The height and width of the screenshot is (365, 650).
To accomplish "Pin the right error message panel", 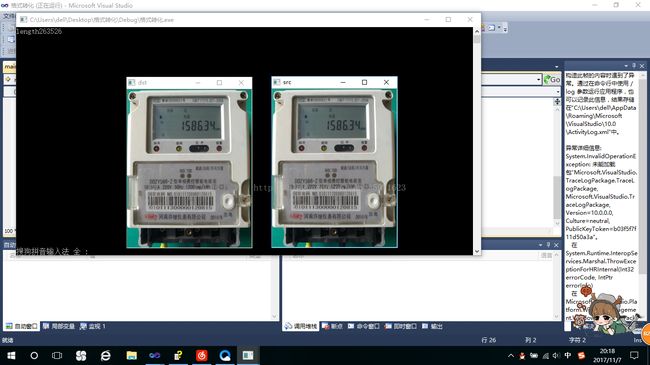I will 634,66.
